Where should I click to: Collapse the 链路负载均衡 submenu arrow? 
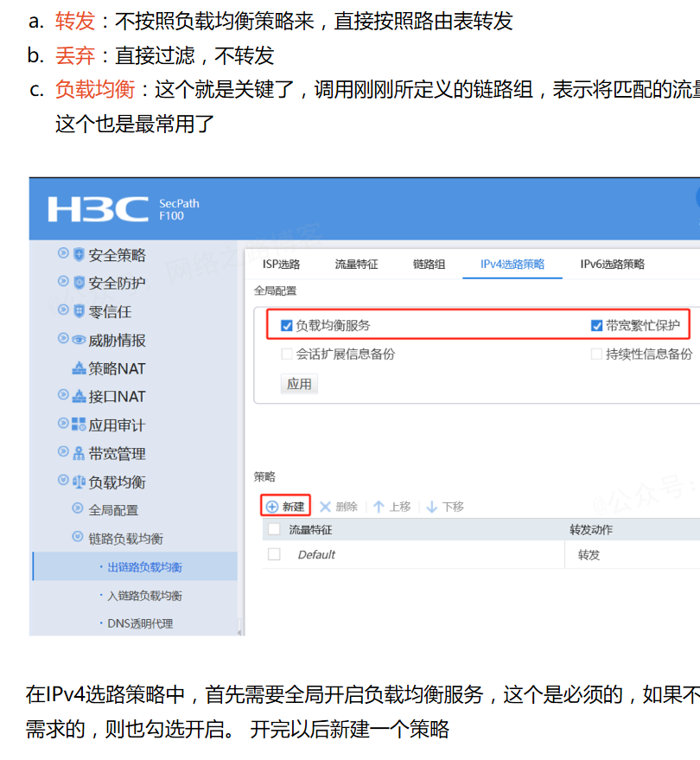coord(77,537)
